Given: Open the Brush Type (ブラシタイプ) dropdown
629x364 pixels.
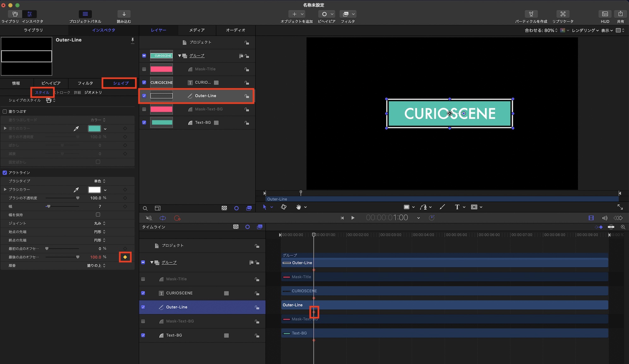Looking at the screenshot, I should click(x=100, y=181).
